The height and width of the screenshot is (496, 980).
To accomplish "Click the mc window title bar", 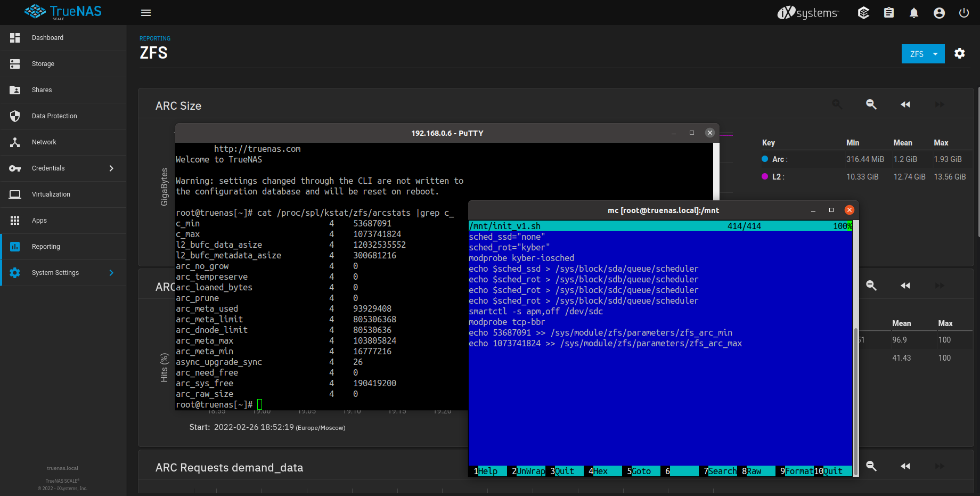I will tap(664, 210).
